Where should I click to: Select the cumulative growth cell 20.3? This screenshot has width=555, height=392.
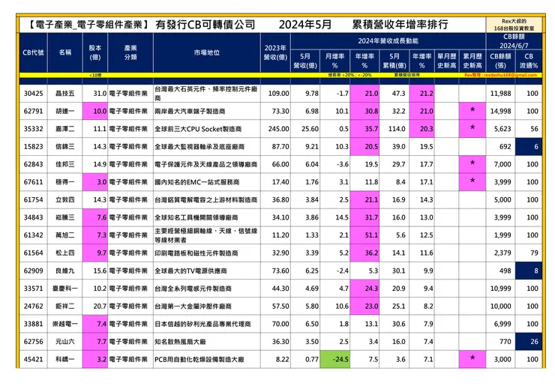pos(422,129)
